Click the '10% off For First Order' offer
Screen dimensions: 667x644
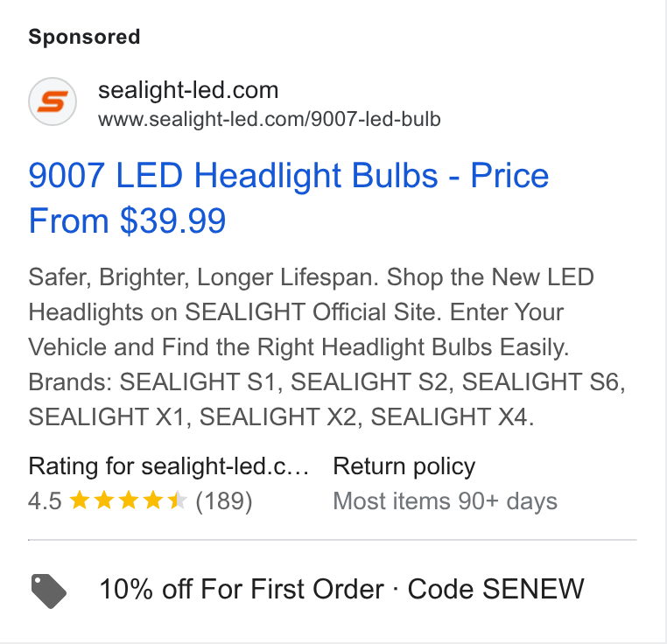pos(242,589)
